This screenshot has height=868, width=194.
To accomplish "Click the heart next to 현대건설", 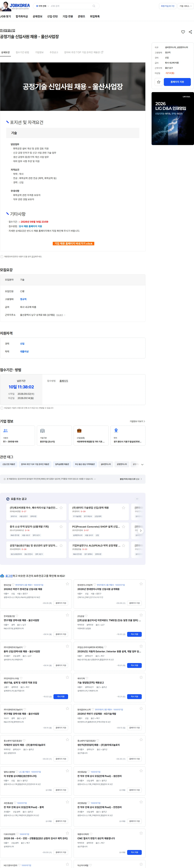I will 13,585.
